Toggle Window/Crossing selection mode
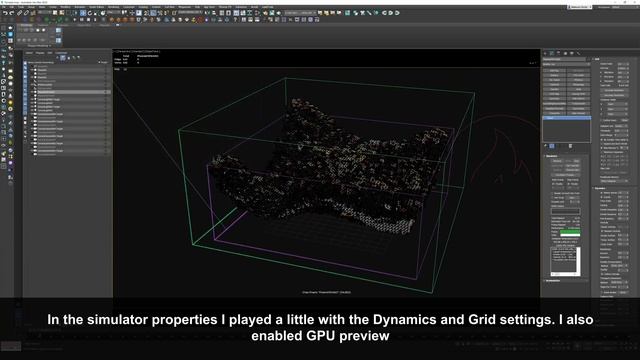This screenshot has width=640, height=360. [75, 13]
